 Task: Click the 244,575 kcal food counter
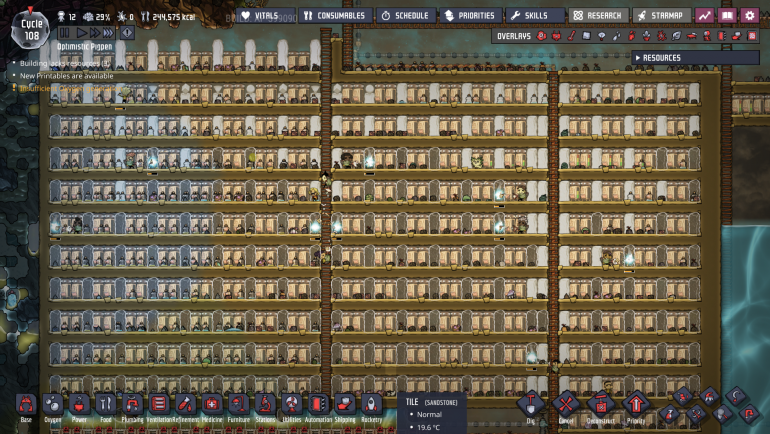pos(169,17)
